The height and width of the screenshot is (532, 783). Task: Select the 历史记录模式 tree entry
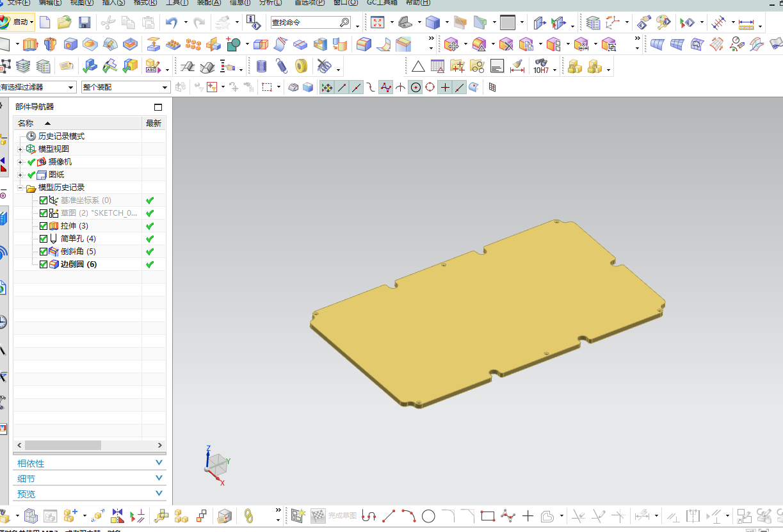coord(61,136)
